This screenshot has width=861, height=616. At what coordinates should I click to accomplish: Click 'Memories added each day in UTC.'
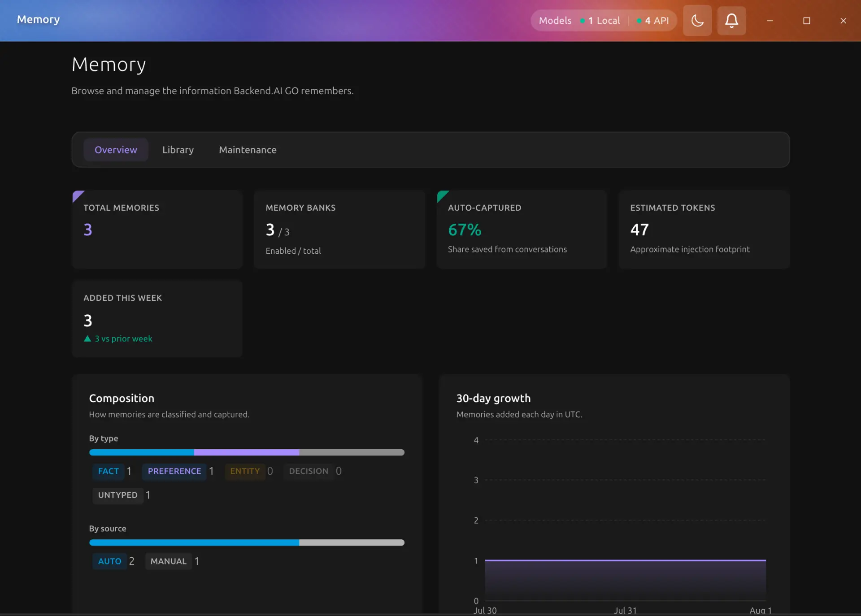pos(519,415)
